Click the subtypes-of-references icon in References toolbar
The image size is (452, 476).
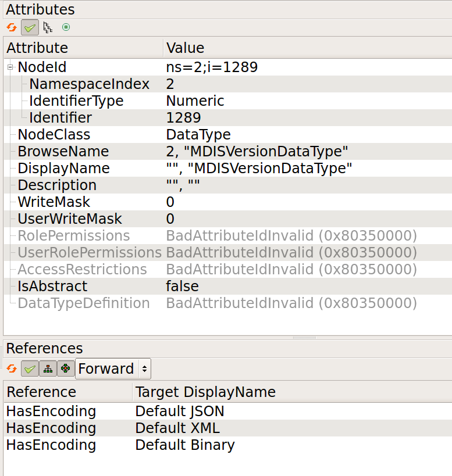pos(66,368)
